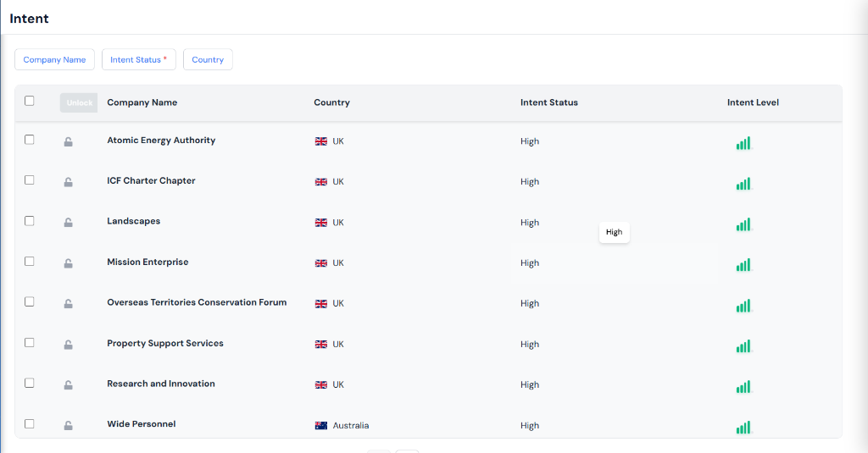
Task: Open the Wide Personnel company name
Action: point(142,424)
